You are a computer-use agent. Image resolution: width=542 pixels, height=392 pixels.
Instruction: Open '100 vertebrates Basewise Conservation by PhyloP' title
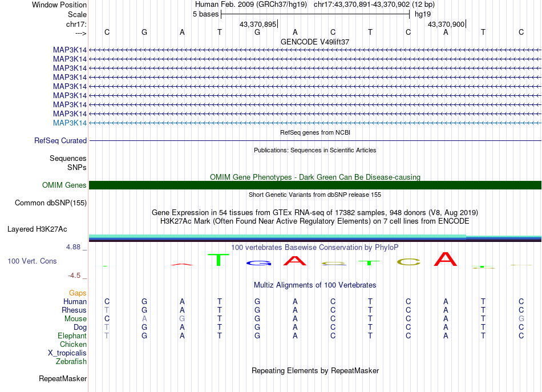(315, 248)
